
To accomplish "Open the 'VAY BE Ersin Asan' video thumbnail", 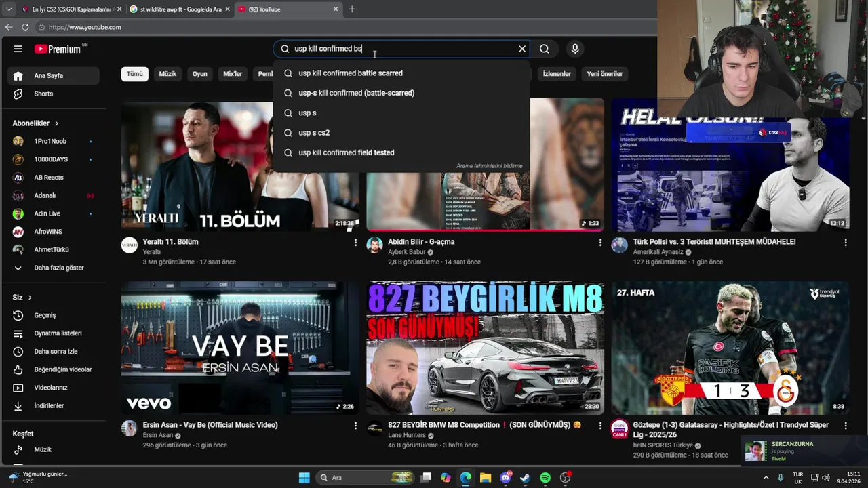I will point(240,348).
